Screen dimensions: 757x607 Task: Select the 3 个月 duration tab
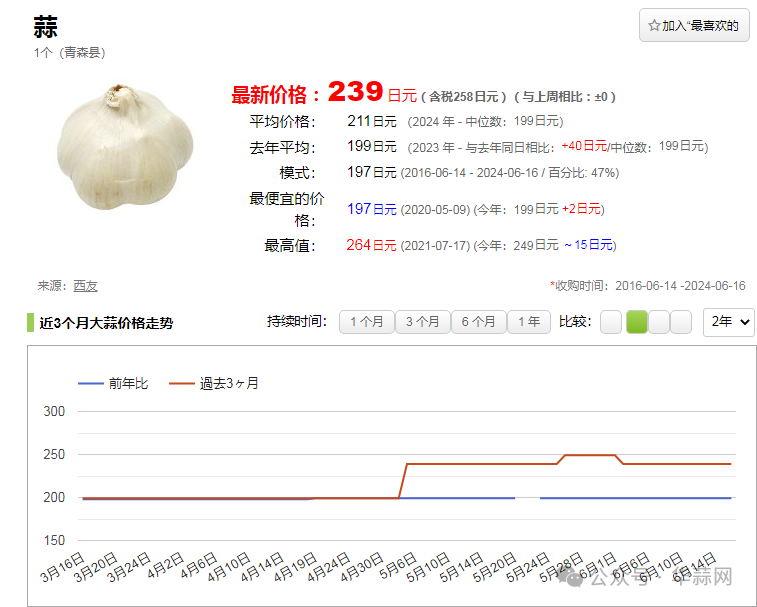(x=422, y=322)
